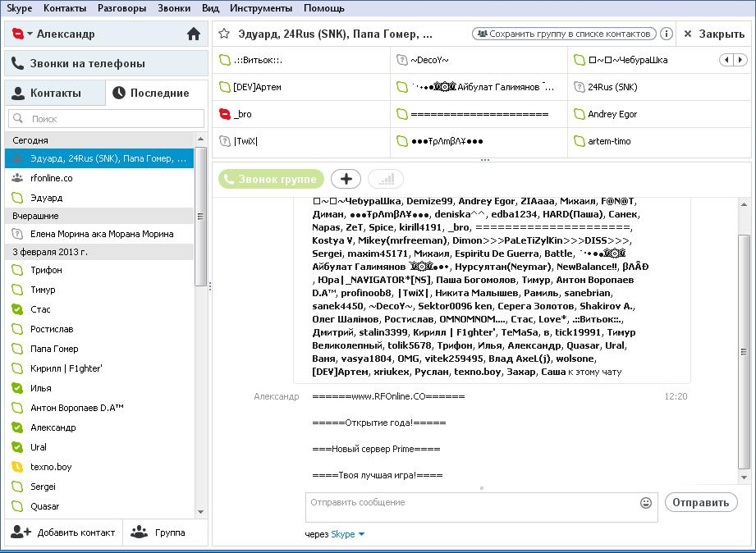Viewport: 756px width, 553px height.
Task: Click participant artem-timo in group header
Action: coord(660,141)
